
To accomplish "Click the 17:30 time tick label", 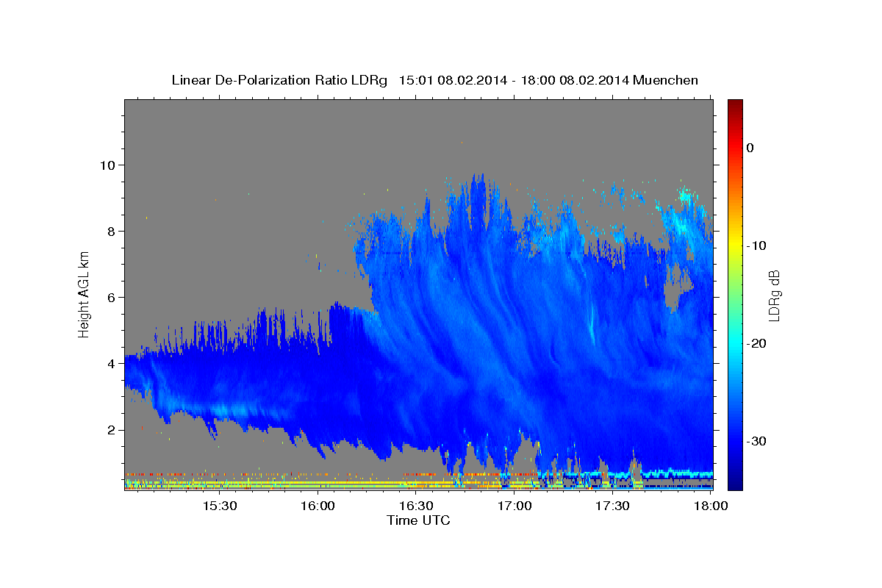I will (613, 506).
